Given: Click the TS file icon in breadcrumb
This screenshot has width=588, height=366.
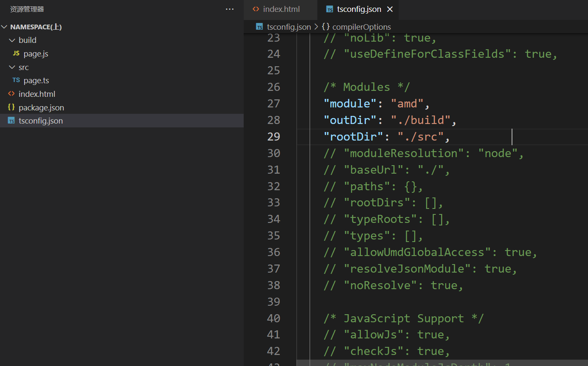Looking at the screenshot, I should click(259, 27).
